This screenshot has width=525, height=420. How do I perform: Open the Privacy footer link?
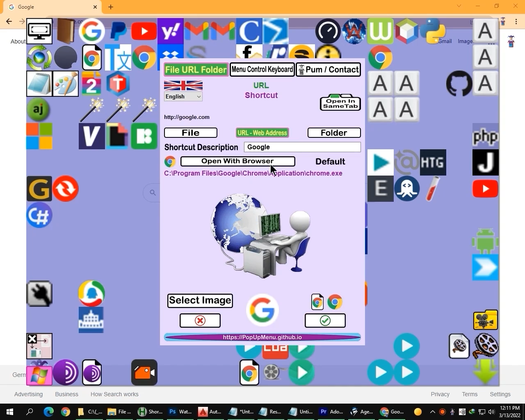[440, 394]
